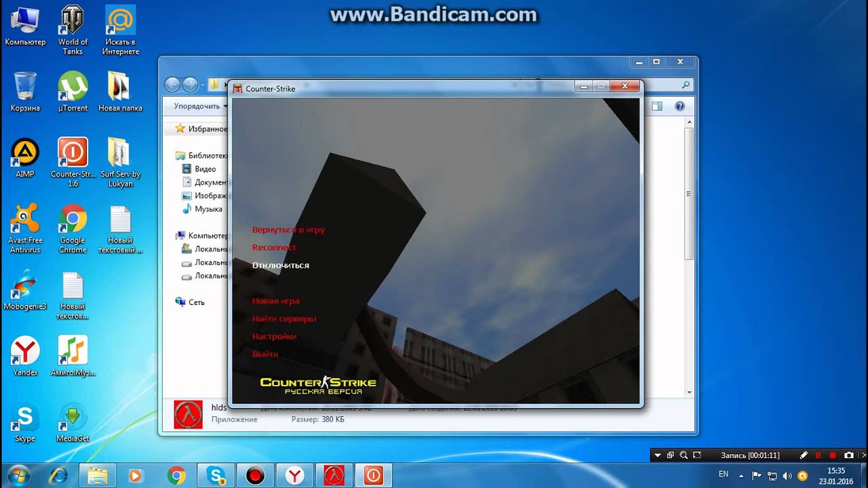Launch Mobogenie3 desktop shortcut
Screen dimensions: 868x488
[x=25, y=290]
